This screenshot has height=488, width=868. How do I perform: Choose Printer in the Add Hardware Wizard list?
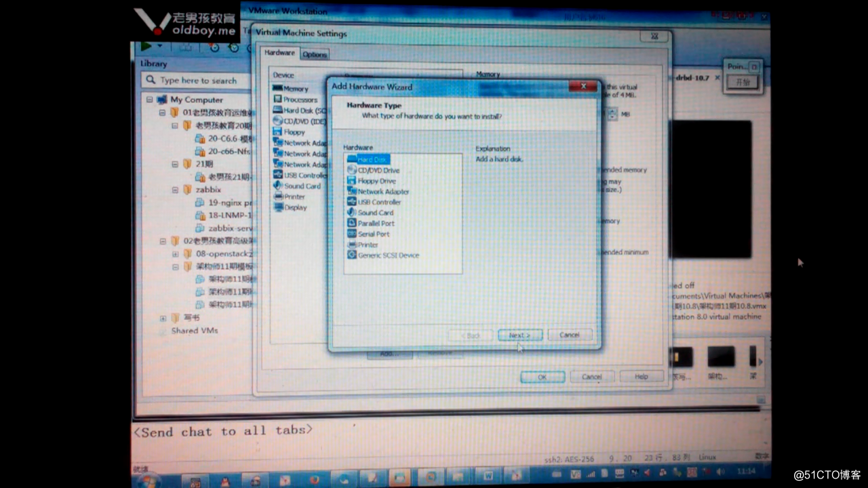363,245
